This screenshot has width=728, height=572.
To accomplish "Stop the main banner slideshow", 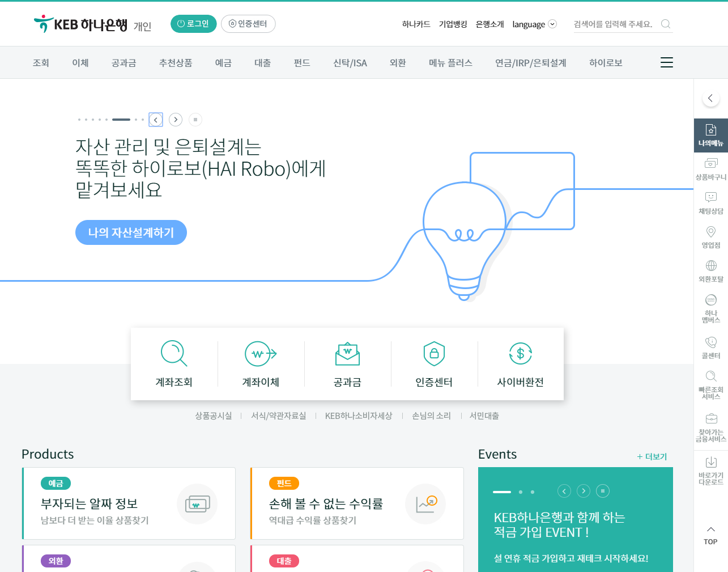I will (x=195, y=120).
